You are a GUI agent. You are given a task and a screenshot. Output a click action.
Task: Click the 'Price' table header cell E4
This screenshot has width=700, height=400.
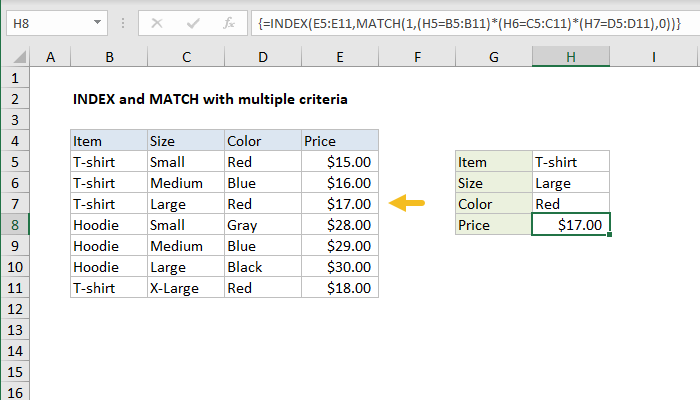click(340, 141)
